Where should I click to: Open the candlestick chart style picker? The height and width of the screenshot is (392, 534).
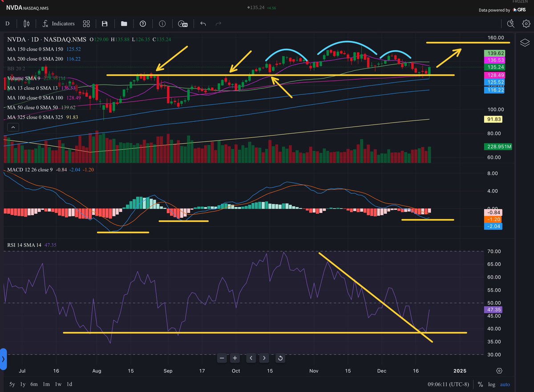[26, 24]
